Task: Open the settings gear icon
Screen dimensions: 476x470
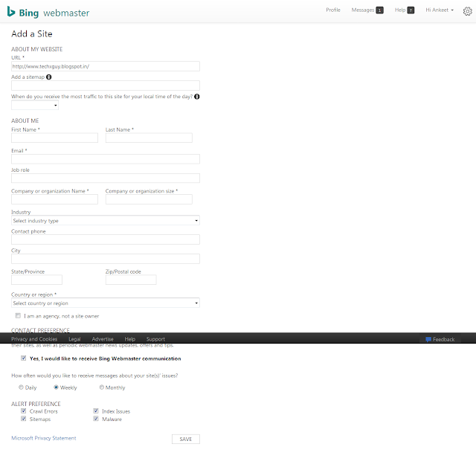Action: 467,11
